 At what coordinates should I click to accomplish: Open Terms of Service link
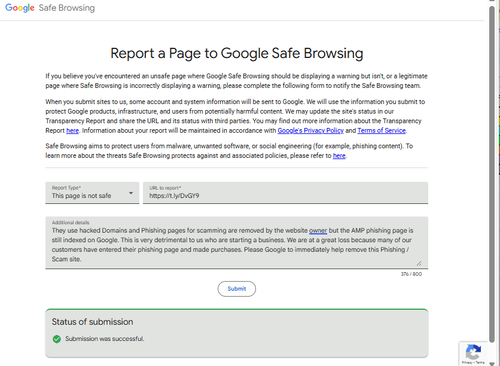[381, 130]
